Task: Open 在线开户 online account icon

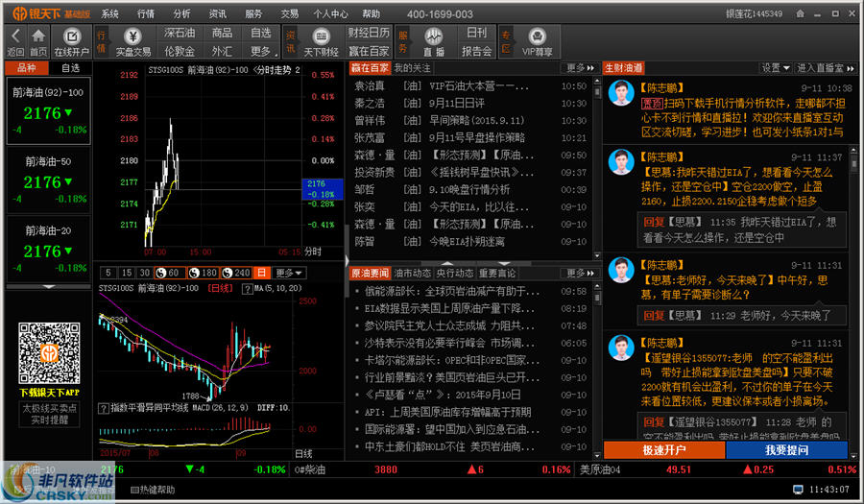Action: (72, 36)
